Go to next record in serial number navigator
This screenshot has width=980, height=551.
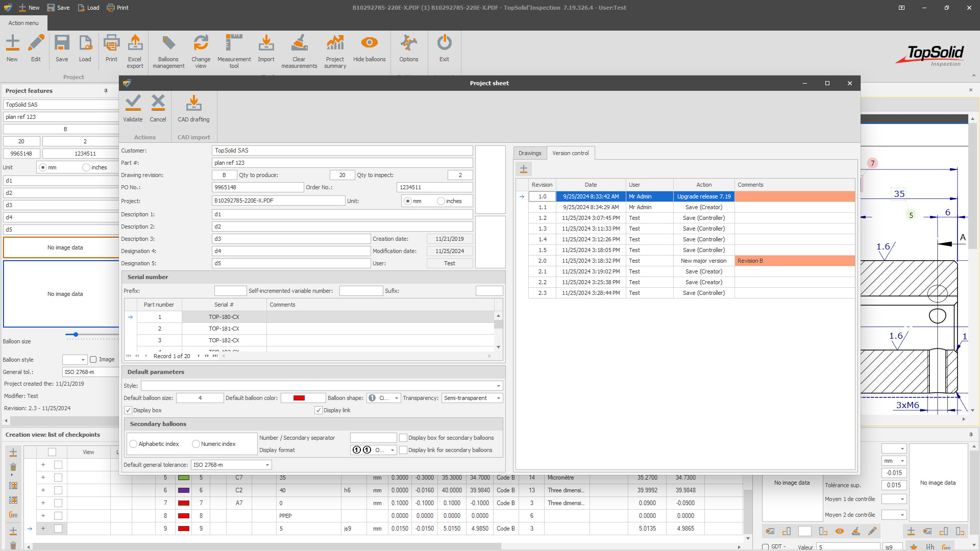click(199, 356)
